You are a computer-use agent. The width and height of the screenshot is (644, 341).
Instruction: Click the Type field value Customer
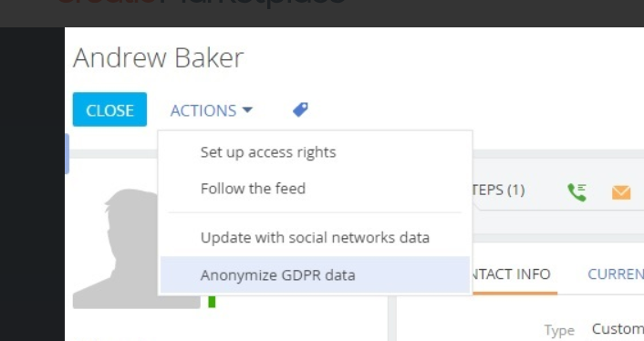point(618,329)
